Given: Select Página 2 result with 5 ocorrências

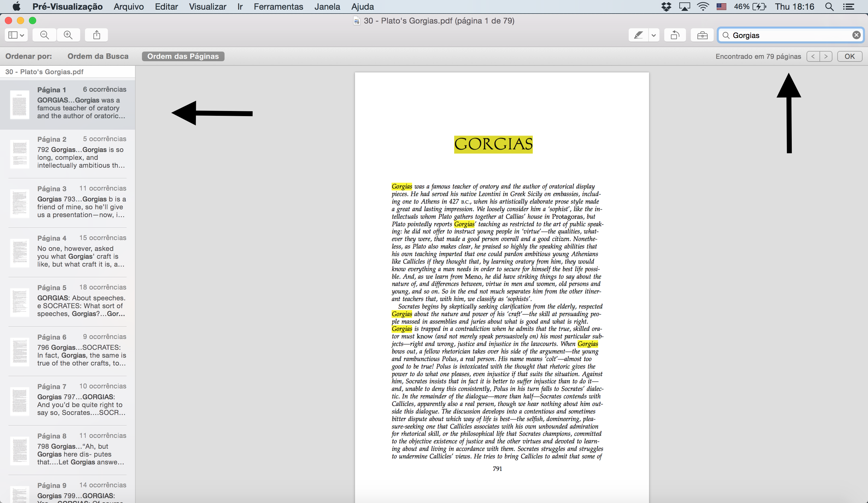Looking at the screenshot, I should pos(68,154).
